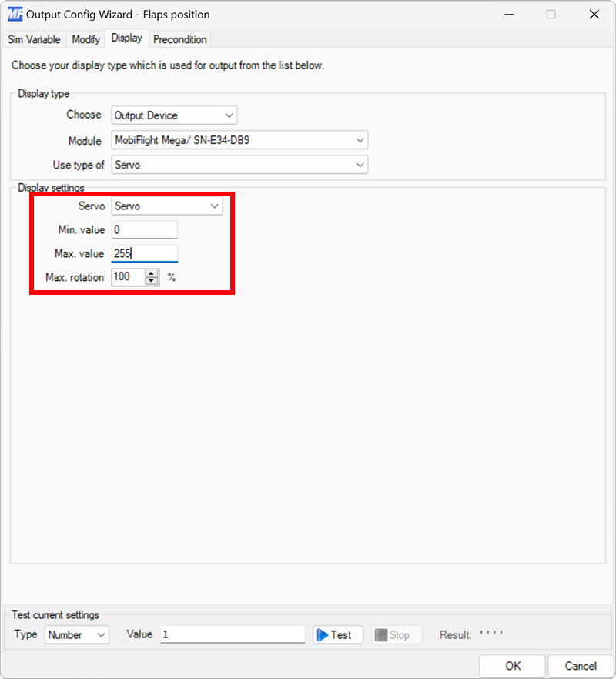Expand the Use type of dropdown

pyautogui.click(x=360, y=165)
